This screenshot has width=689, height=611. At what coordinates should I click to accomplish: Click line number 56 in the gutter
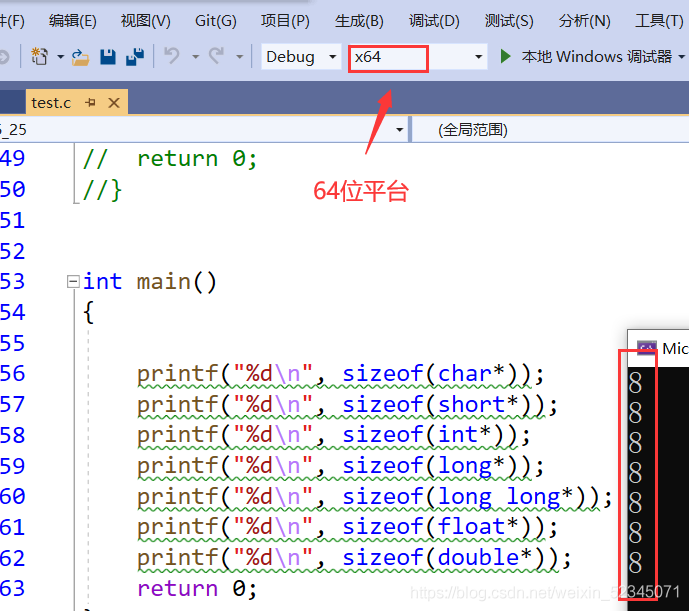coord(13,374)
